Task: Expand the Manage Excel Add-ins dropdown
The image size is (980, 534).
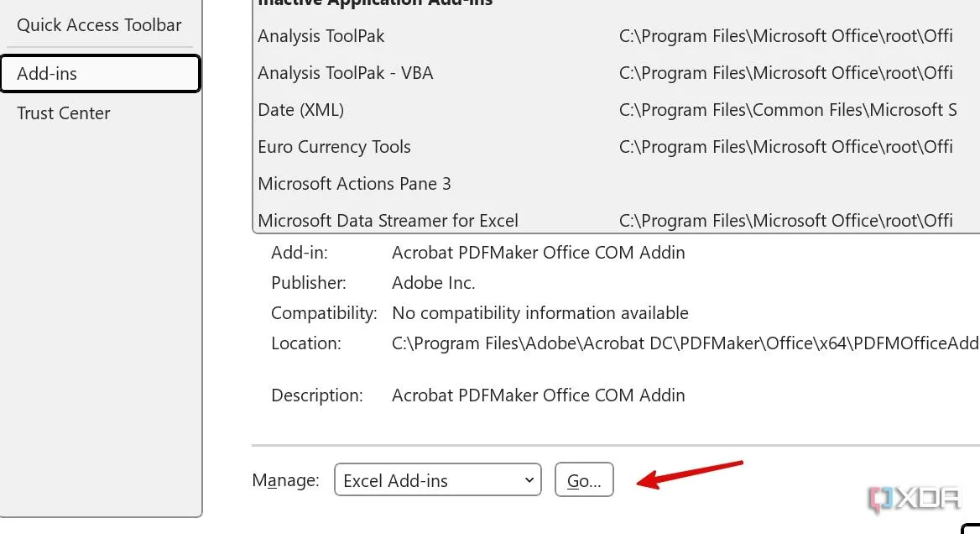Action: (437, 479)
